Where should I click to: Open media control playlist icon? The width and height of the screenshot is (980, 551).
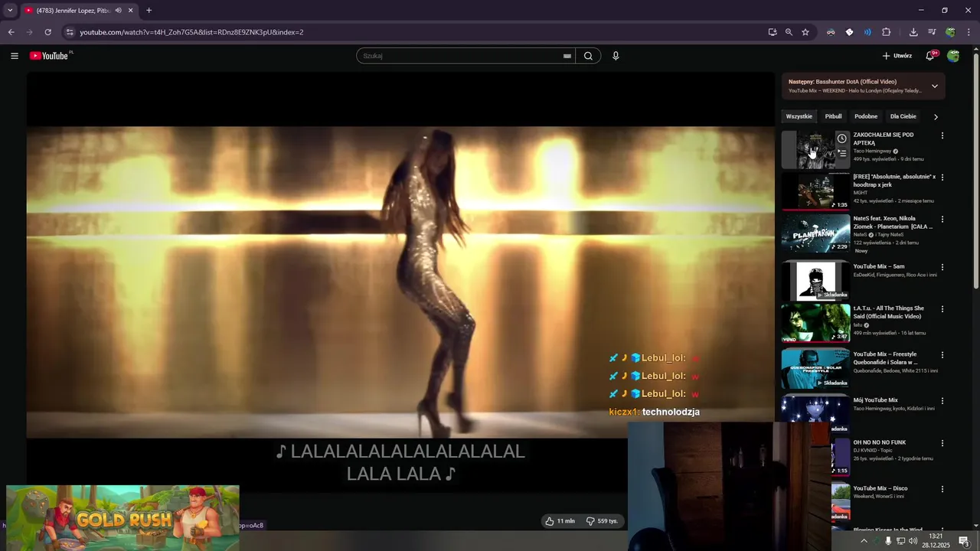(932, 32)
